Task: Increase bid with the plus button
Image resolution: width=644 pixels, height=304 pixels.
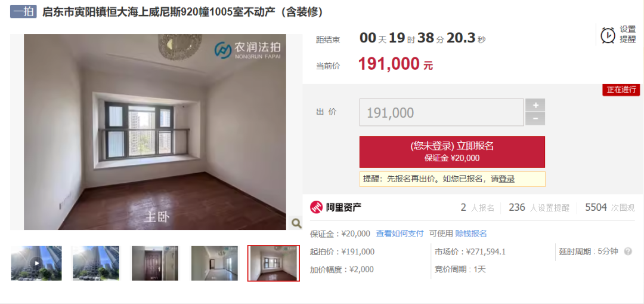Action: pos(535,105)
